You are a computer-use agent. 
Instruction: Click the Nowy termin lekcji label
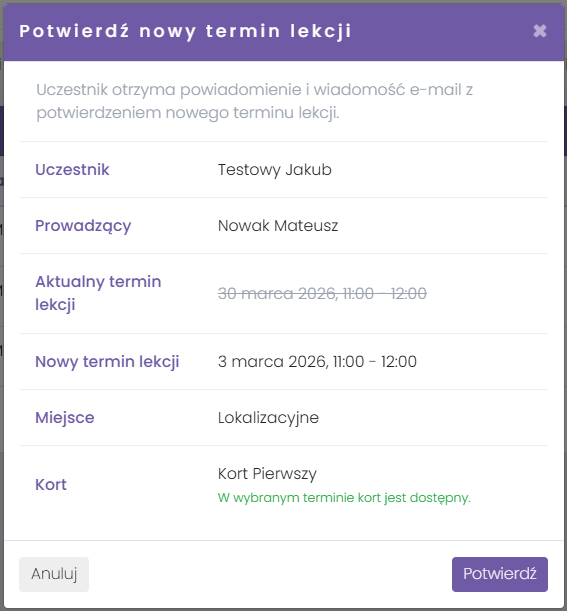[107, 362]
